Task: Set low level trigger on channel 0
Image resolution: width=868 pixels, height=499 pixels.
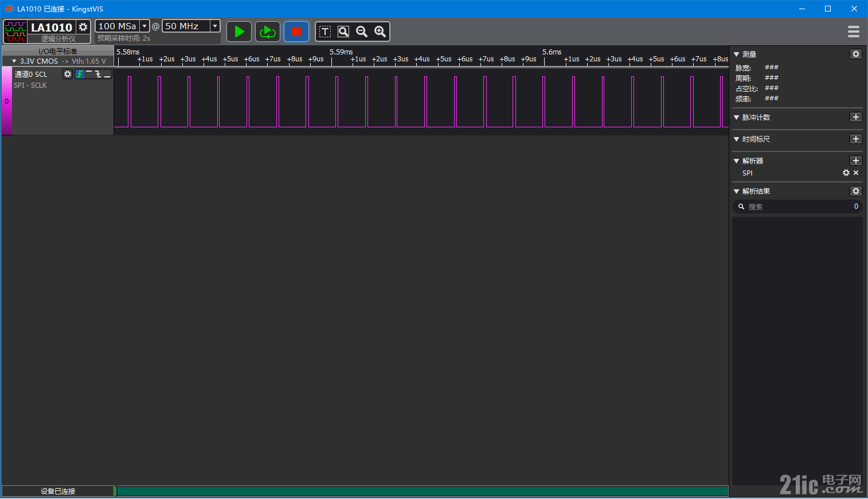Action: pos(107,74)
